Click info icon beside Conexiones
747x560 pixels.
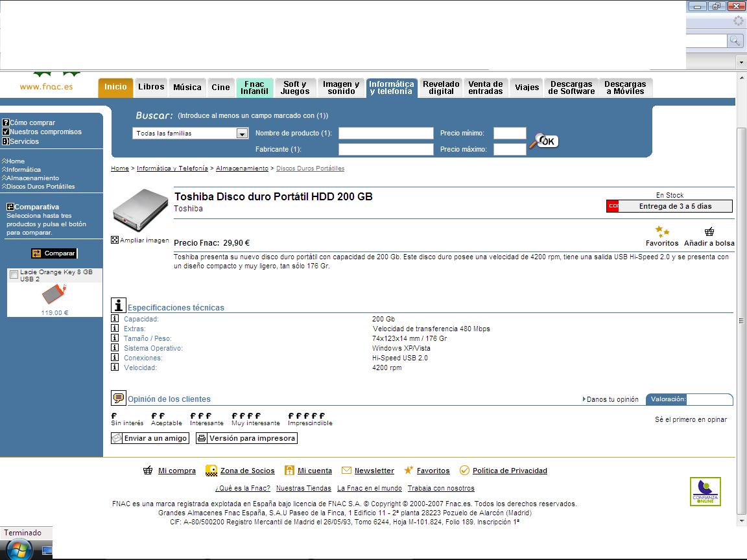coord(115,358)
